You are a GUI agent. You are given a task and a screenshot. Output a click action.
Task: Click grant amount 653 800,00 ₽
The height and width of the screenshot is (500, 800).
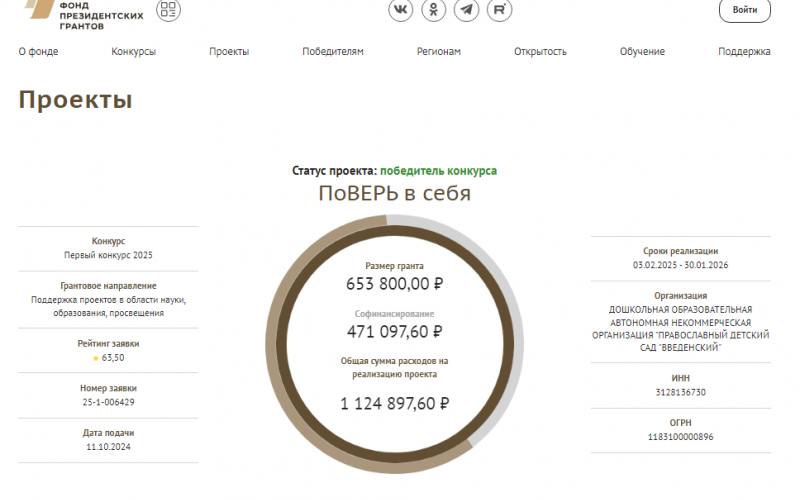[394, 284]
